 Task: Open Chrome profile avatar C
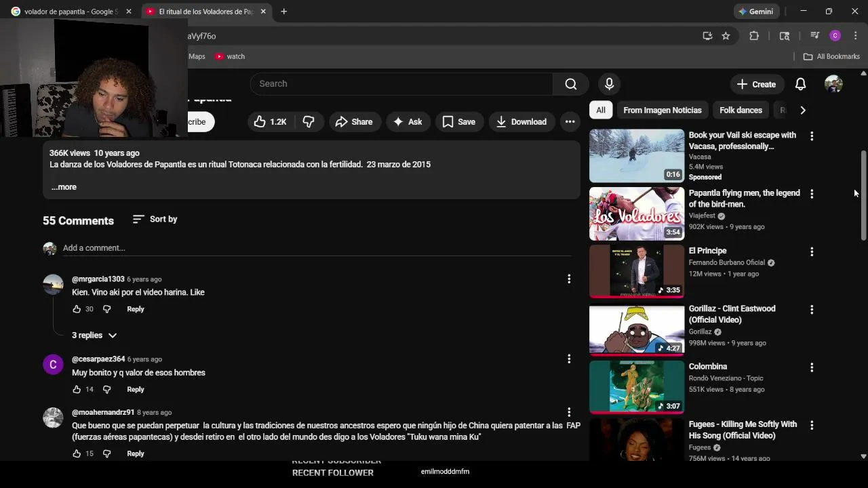coord(835,36)
